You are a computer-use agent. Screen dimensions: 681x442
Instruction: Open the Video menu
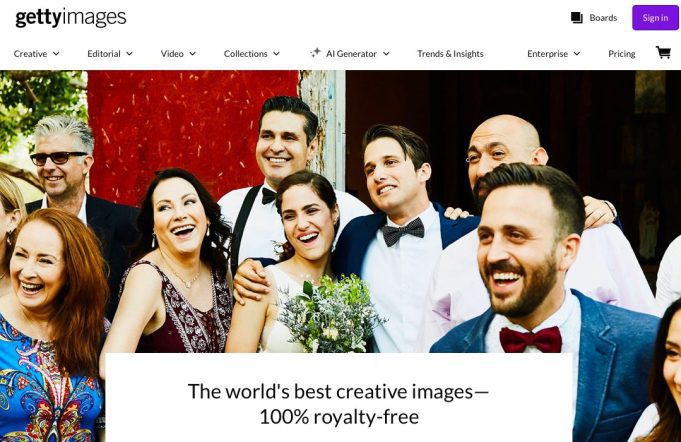coord(172,54)
